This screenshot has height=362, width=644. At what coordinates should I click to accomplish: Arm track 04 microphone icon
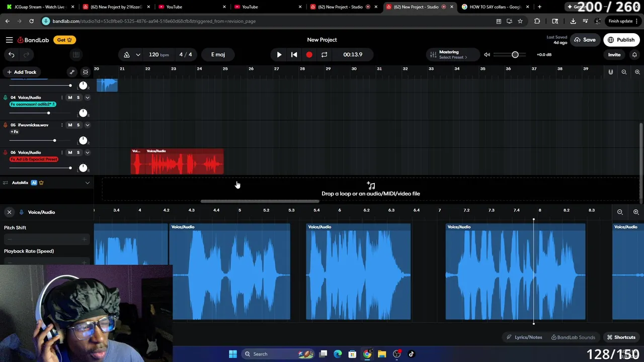pyautogui.click(x=6, y=98)
